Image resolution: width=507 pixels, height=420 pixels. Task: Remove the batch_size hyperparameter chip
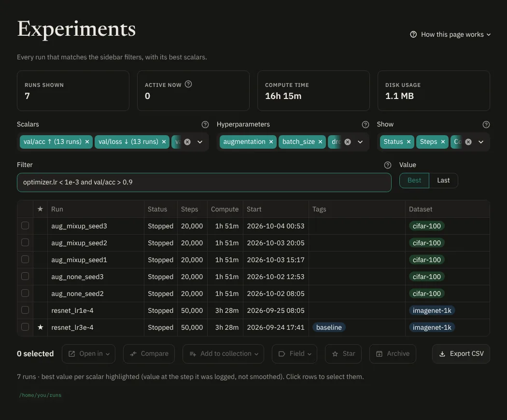point(320,142)
